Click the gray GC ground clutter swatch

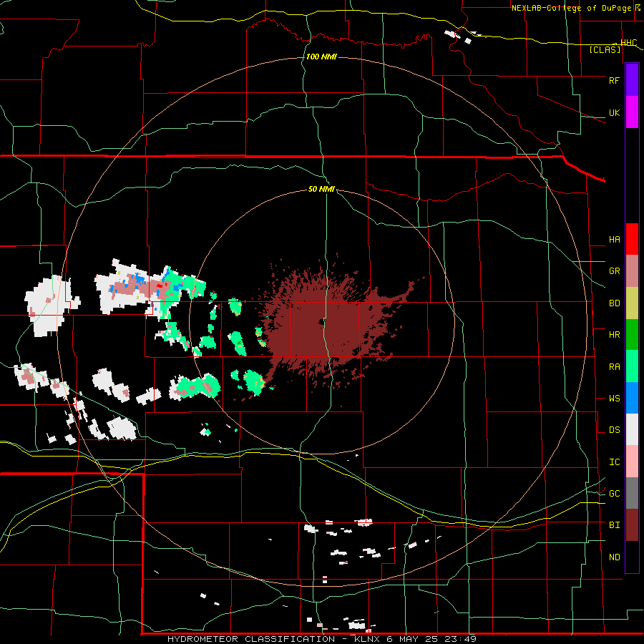point(632,493)
